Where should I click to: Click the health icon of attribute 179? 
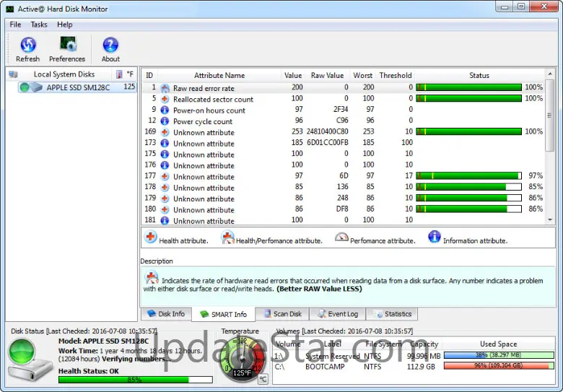(x=165, y=199)
